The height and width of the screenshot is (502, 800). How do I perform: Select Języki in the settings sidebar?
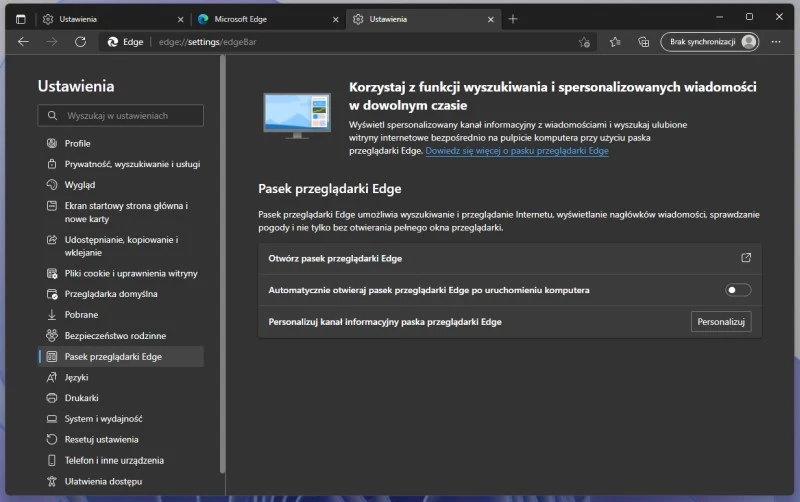[76, 377]
